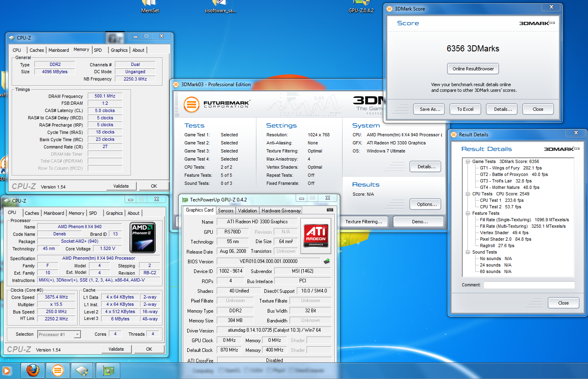Collapse the CPU Tests tree node
This screenshot has width=588, height=379.
click(x=467, y=194)
